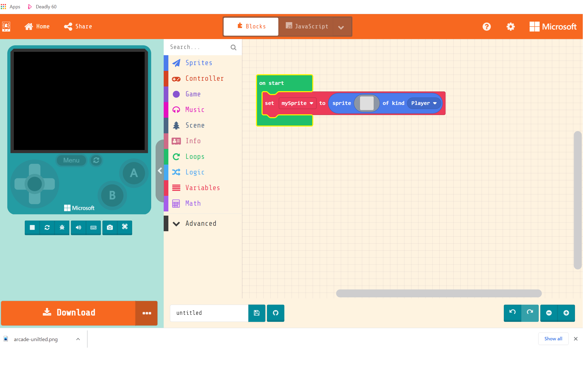Open the Scene block category

click(195, 125)
